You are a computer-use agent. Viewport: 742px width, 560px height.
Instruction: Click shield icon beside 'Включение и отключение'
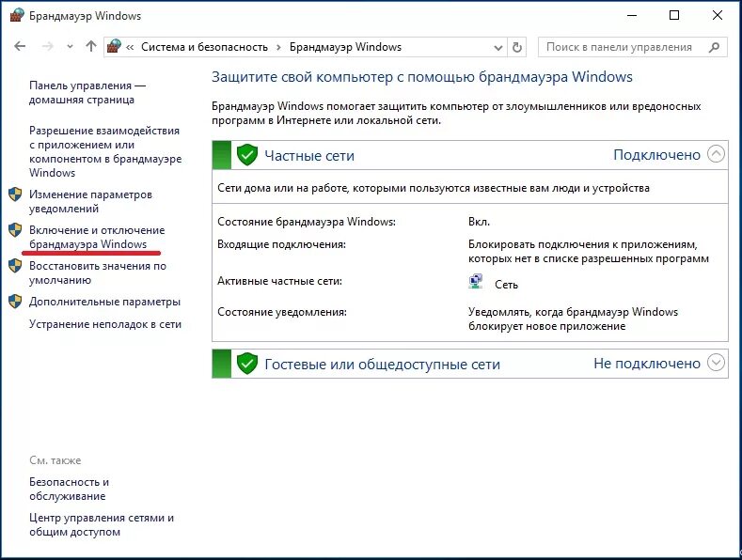point(15,230)
